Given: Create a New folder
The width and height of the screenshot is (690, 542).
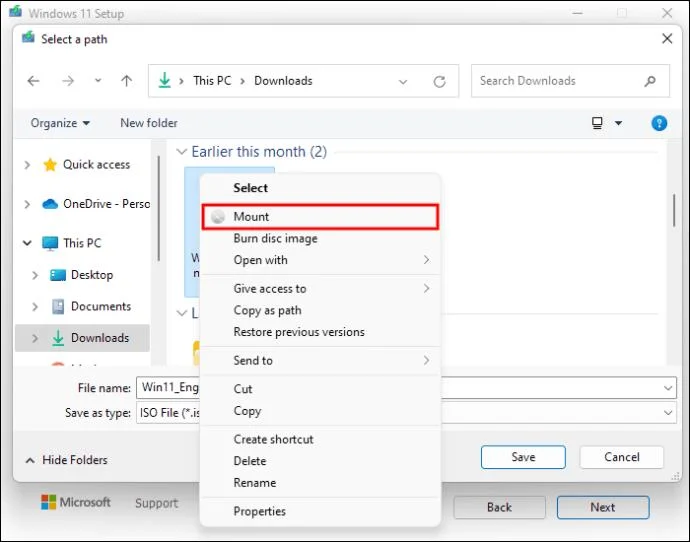Looking at the screenshot, I should [149, 123].
